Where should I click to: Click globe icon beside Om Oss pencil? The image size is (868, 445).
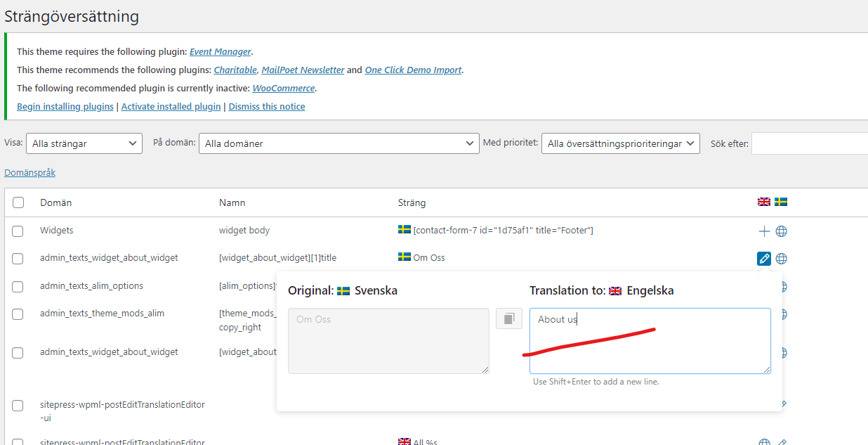(x=781, y=259)
